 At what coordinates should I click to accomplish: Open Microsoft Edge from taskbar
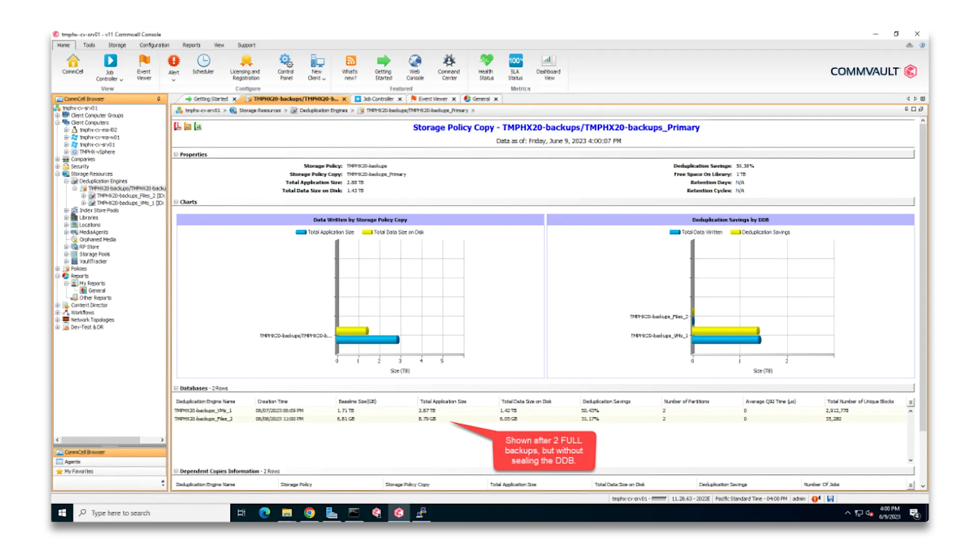pyautogui.click(x=264, y=513)
